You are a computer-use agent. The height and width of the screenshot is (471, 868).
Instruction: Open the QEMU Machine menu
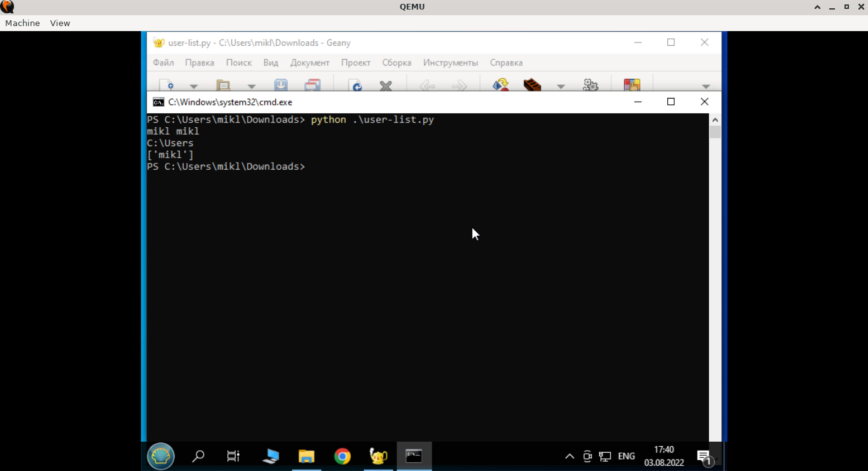(x=22, y=23)
